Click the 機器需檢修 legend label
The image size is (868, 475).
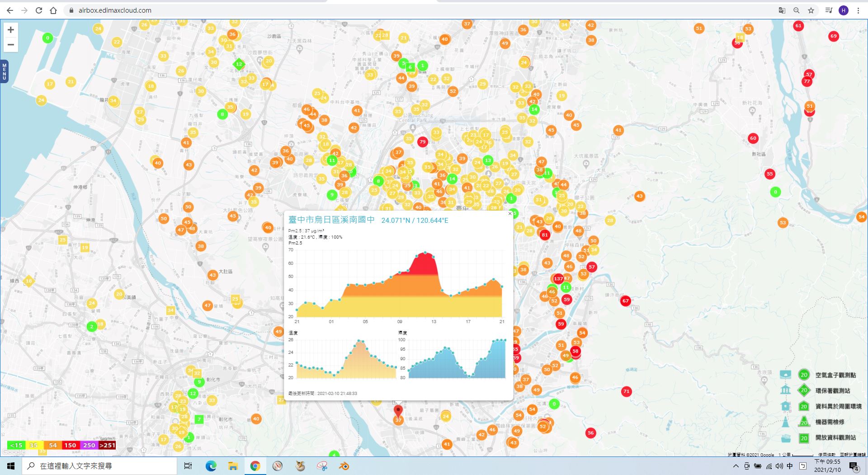tap(830, 422)
